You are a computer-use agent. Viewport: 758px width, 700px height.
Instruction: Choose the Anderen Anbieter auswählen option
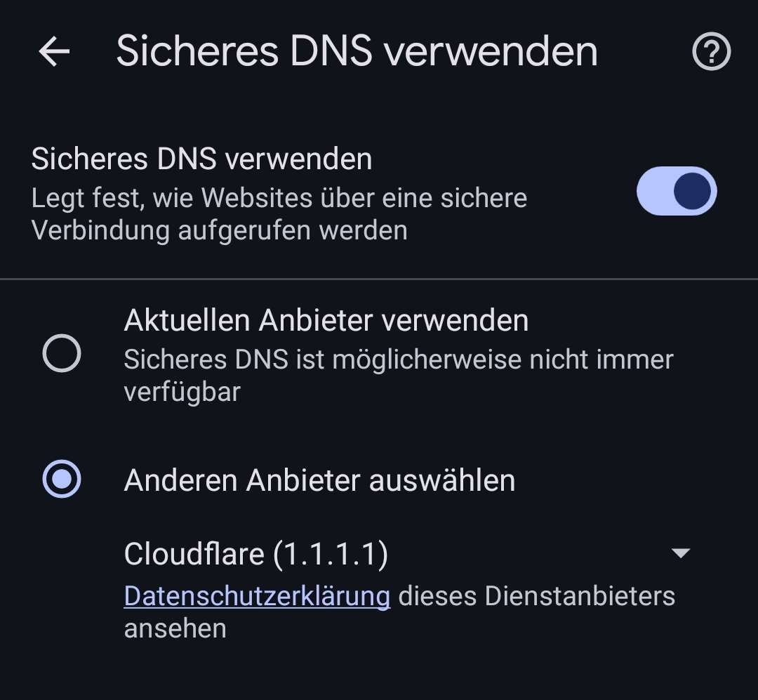click(61, 480)
